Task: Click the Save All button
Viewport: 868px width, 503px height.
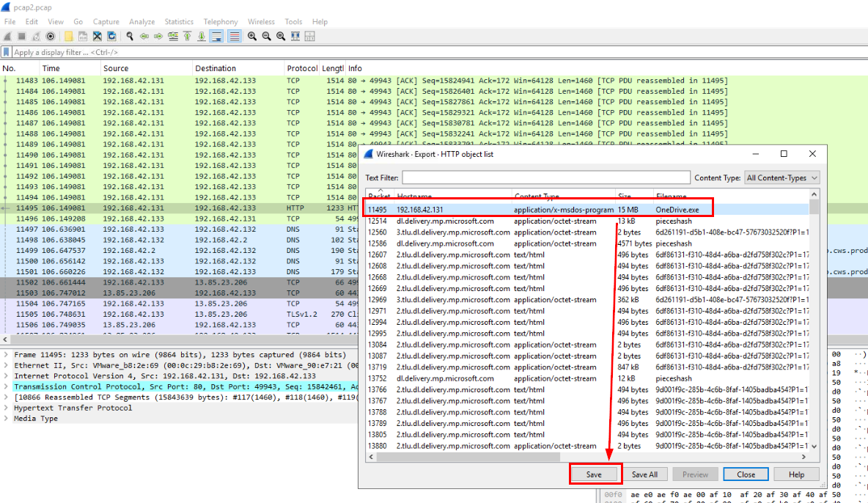Action: (x=644, y=474)
